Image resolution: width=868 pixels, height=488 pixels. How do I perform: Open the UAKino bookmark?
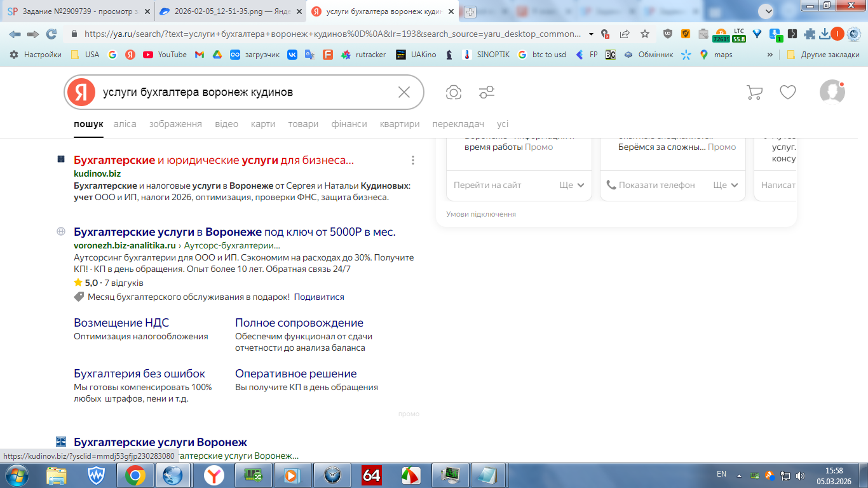416,55
